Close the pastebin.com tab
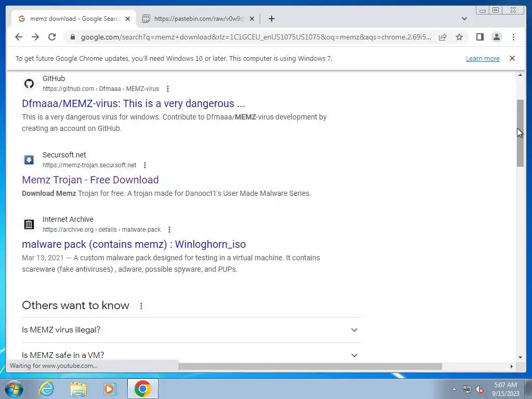This screenshot has width=532, height=399. coord(252,19)
